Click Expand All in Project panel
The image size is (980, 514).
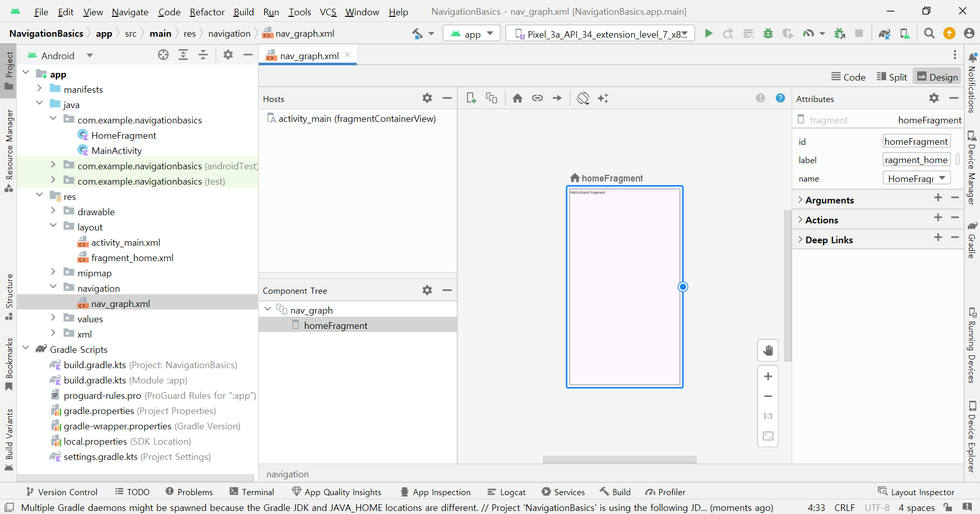(x=183, y=55)
